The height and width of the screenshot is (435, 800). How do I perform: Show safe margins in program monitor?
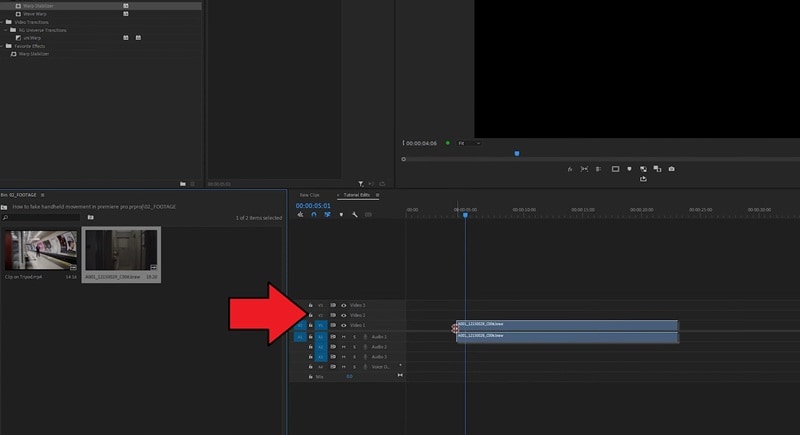click(x=615, y=169)
